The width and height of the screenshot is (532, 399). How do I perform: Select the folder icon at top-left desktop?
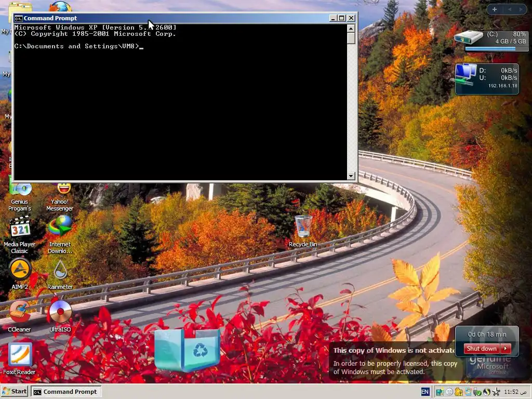tap(20, 7)
